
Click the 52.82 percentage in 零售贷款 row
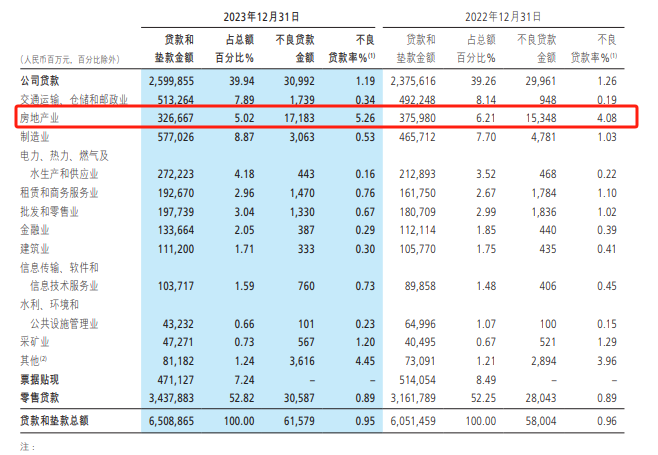pyautogui.click(x=242, y=398)
